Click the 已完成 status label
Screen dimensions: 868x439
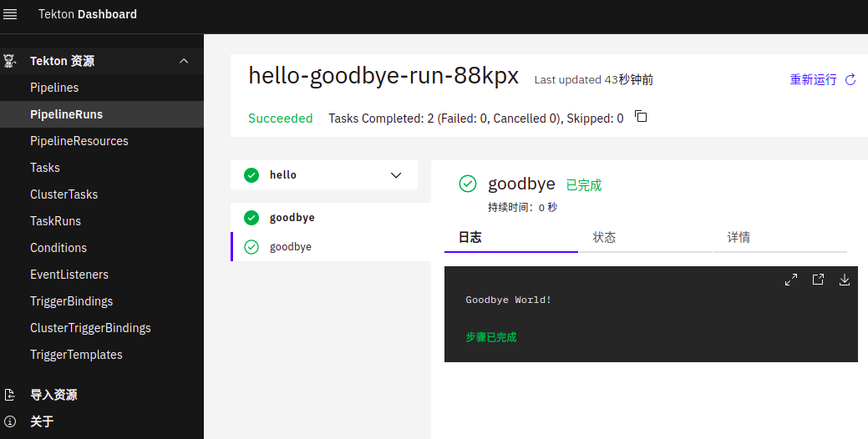[583, 185]
